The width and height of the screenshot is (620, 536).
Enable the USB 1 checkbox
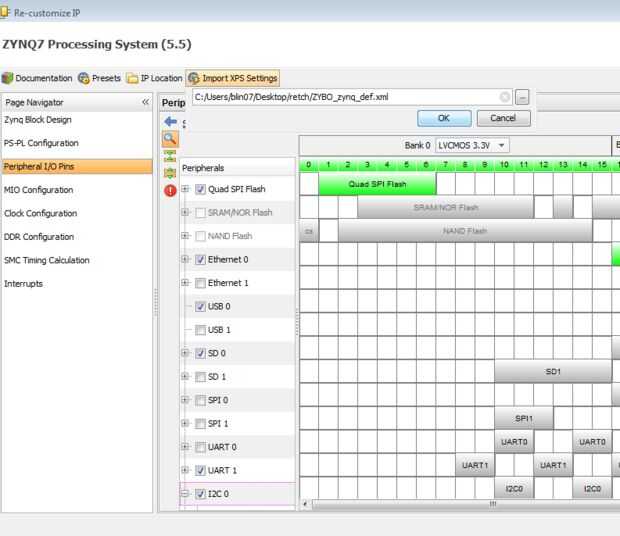[x=200, y=330]
